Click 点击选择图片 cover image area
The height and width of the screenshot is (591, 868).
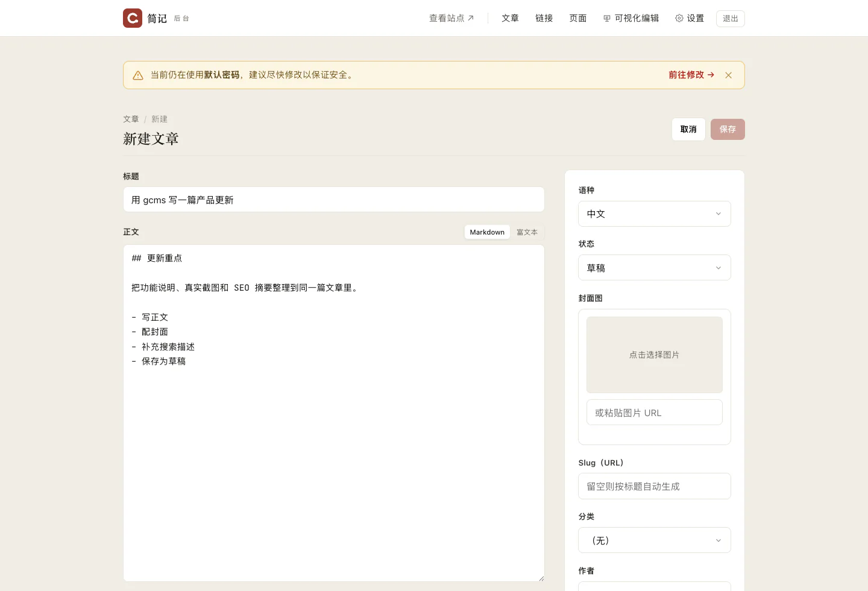pyautogui.click(x=655, y=355)
